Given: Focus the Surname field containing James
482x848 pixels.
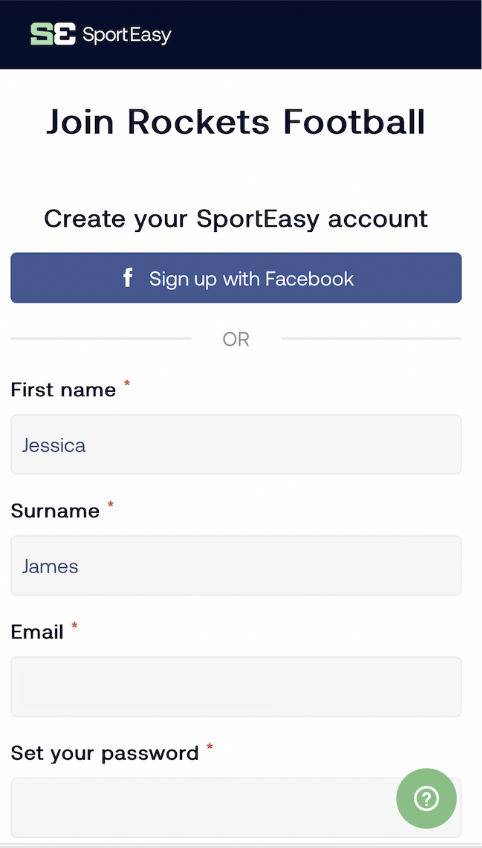Looking at the screenshot, I should [x=236, y=566].
